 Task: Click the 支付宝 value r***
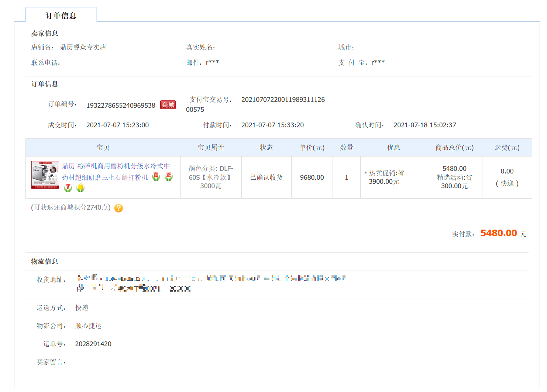(x=378, y=62)
